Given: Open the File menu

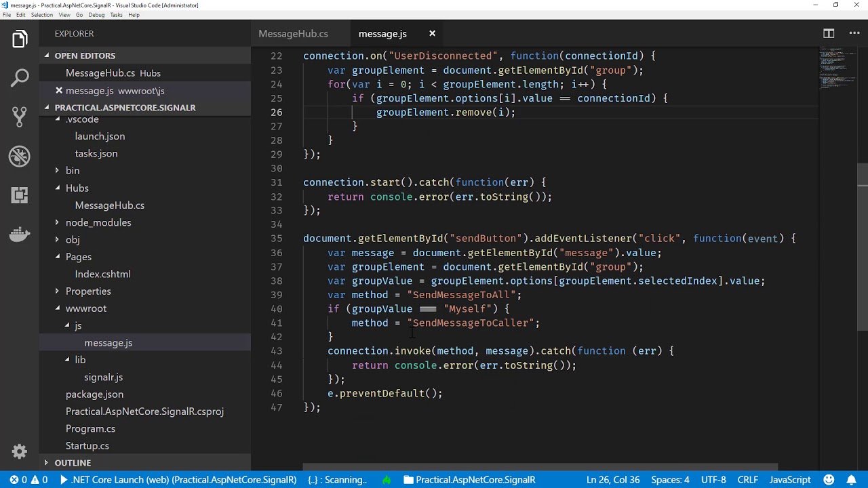Looking at the screenshot, I should (7, 15).
